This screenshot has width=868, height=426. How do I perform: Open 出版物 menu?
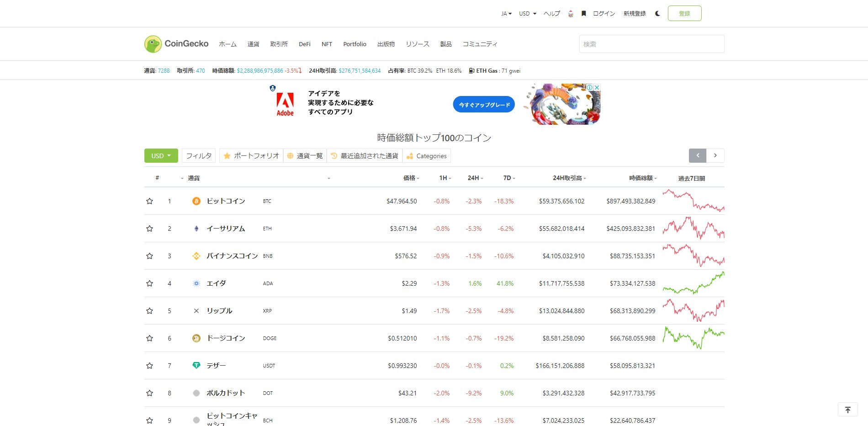point(386,44)
